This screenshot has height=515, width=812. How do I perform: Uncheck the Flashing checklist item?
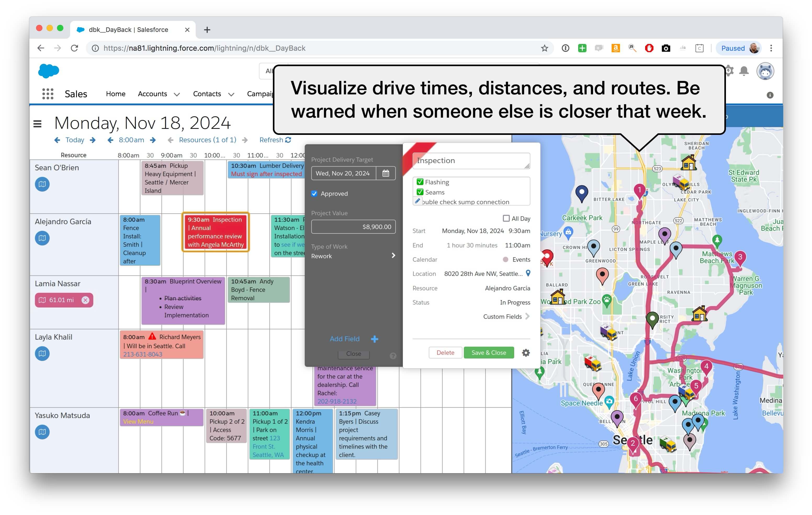(420, 182)
